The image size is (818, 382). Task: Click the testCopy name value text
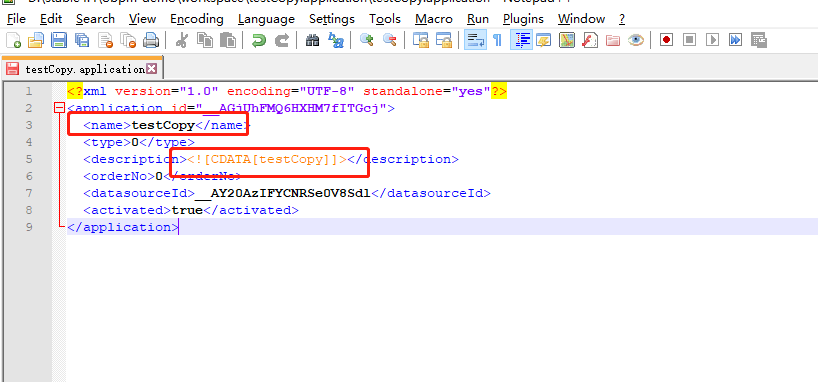pos(163,125)
